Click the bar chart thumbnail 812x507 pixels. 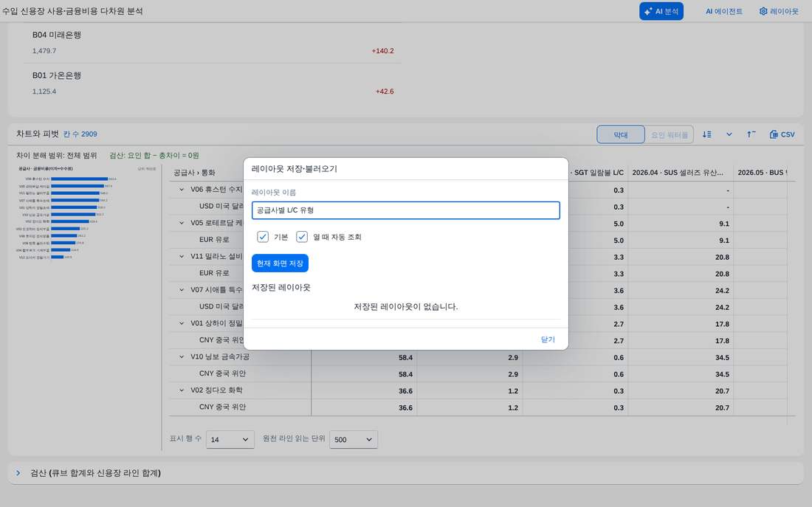tap(86, 213)
